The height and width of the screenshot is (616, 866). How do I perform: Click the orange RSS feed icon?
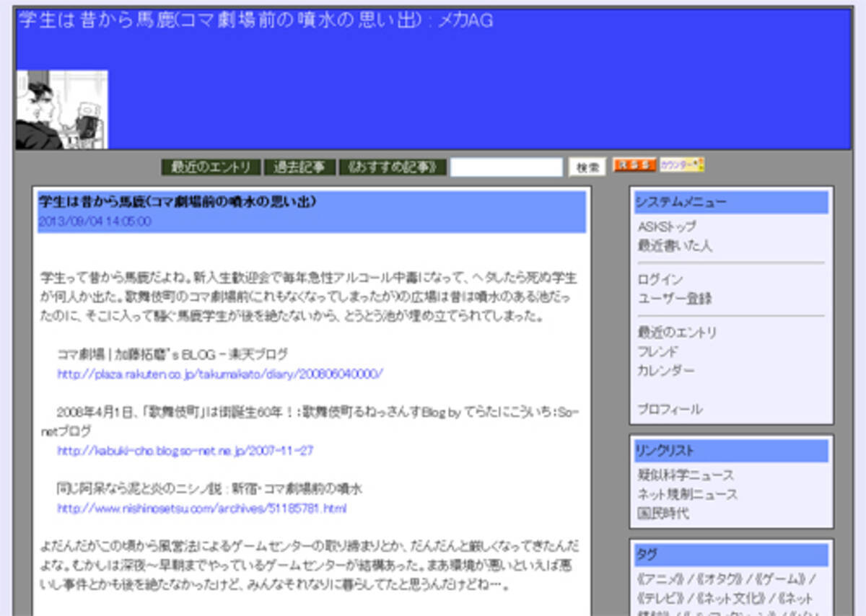coord(634,165)
